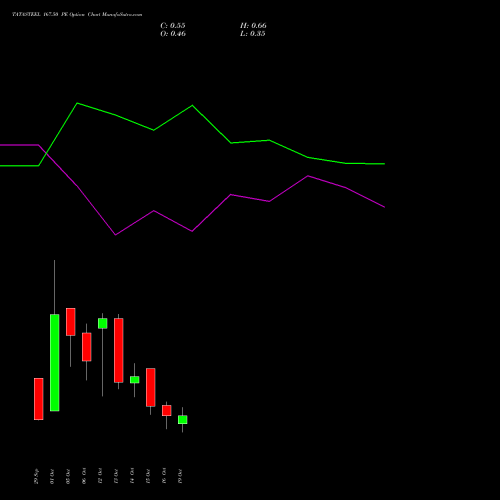Image resolution: width=500 pixels, height=500 pixels.
Task: Select the red candle above 29 Sep
Action: tap(39, 399)
